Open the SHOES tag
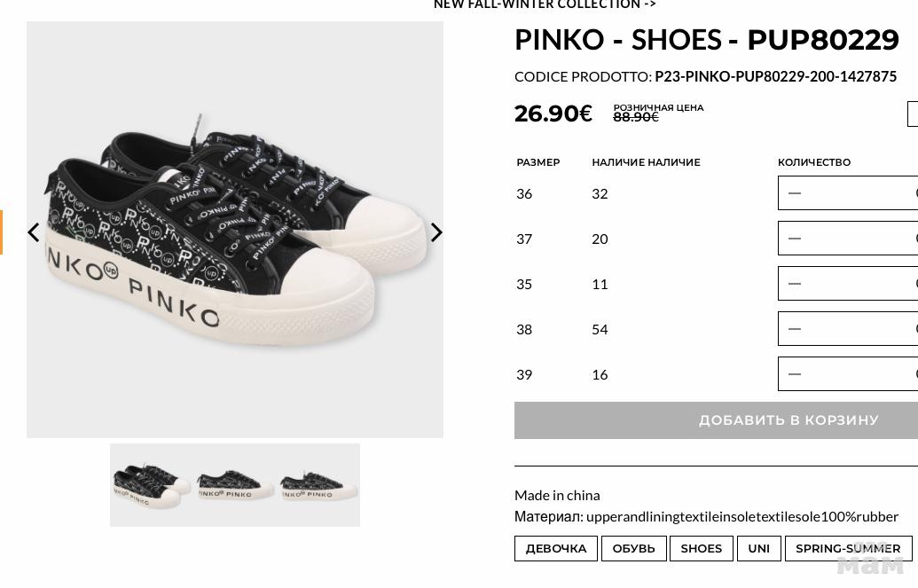This screenshot has width=918, height=588. (x=701, y=549)
